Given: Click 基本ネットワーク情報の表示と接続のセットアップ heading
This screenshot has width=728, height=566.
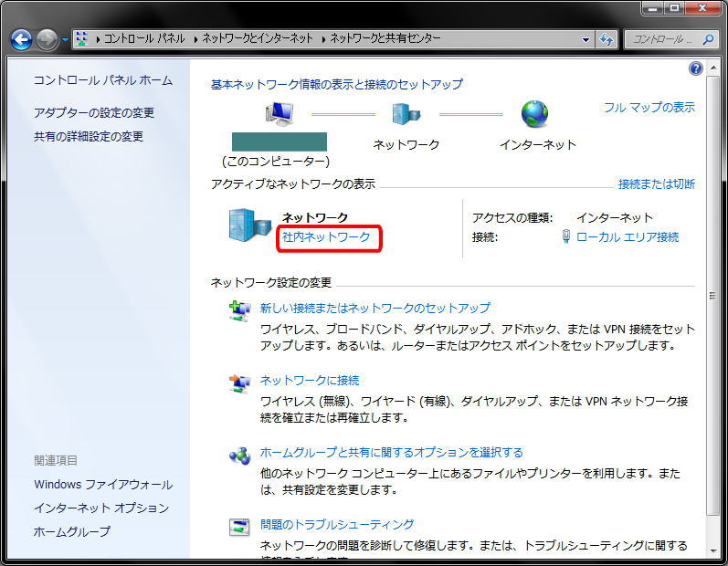Looking at the screenshot, I should (x=337, y=84).
